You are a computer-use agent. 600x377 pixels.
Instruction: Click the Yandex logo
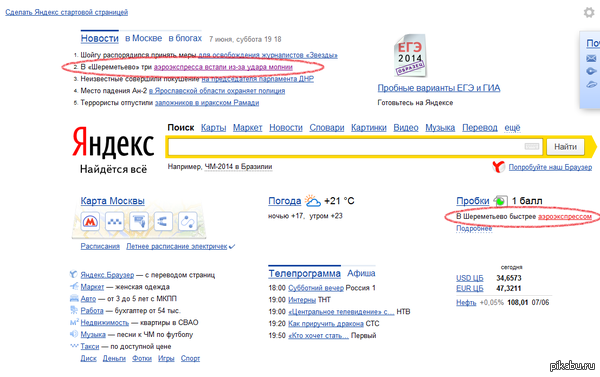click(x=113, y=142)
